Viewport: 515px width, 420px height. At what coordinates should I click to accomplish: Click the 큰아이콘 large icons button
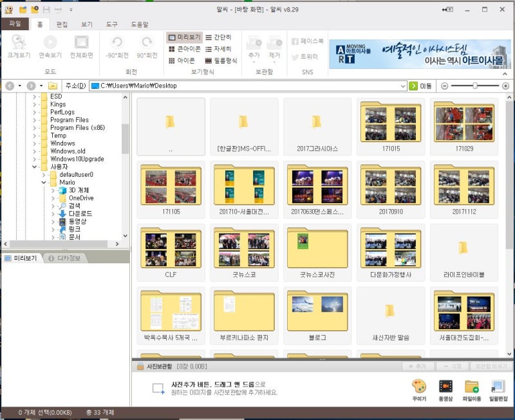point(184,49)
